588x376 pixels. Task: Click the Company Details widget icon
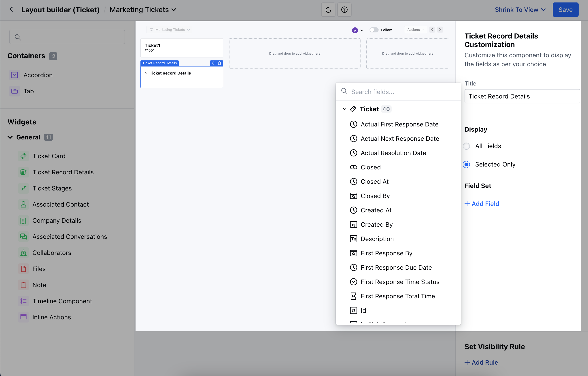pyautogui.click(x=23, y=220)
